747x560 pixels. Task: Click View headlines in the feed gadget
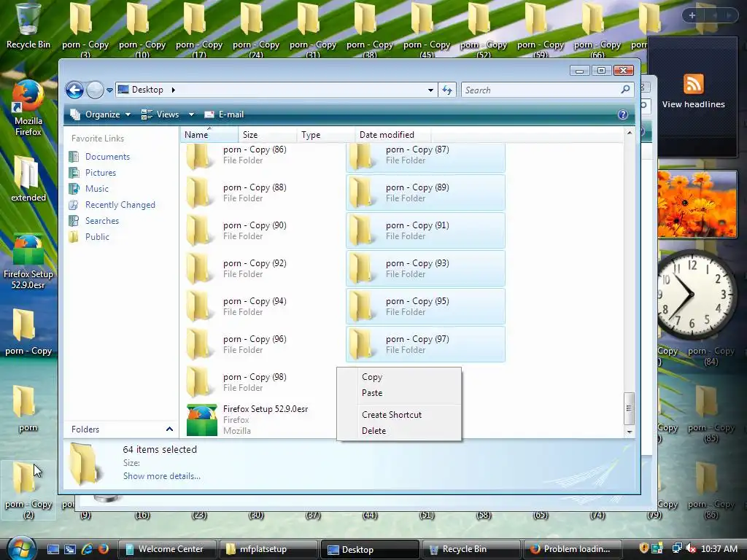click(693, 104)
